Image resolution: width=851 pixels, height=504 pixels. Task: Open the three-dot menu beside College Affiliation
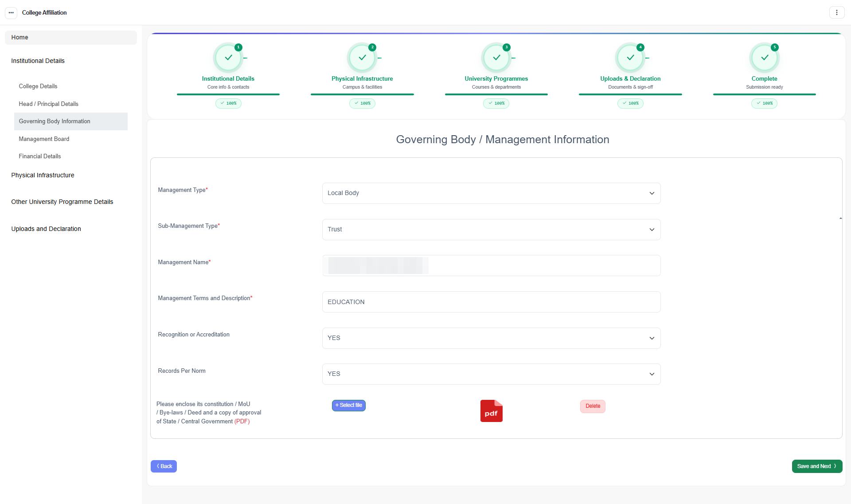(x=11, y=12)
